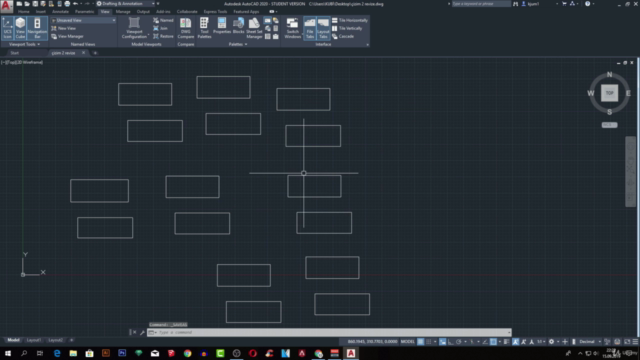
Task: Open Chrome from the taskbar
Action: pos(187,353)
